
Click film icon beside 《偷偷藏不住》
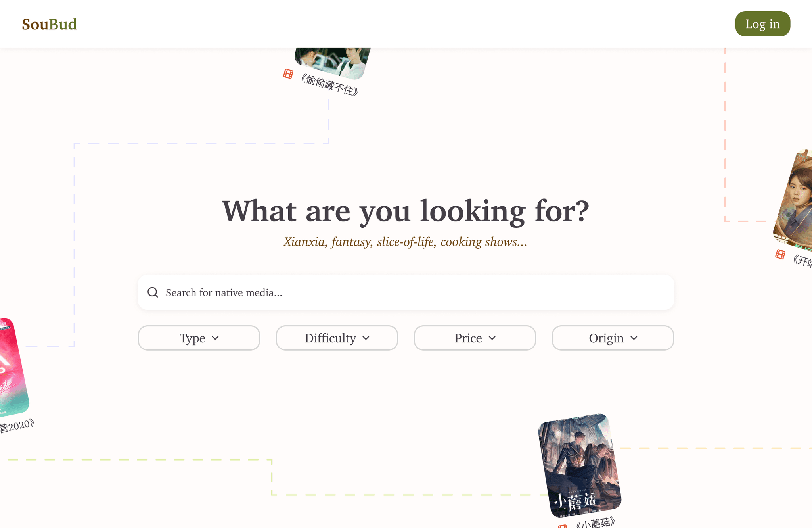288,74
